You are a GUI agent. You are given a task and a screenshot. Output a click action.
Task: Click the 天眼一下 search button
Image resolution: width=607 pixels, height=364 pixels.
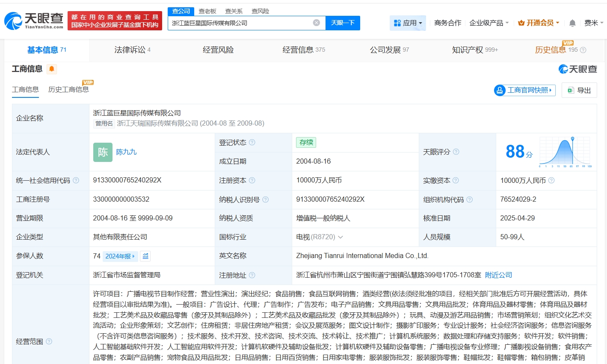coord(343,23)
